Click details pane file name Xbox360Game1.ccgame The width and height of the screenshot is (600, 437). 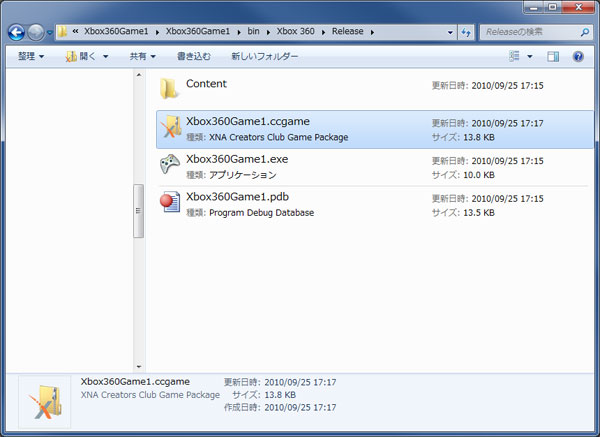click(x=135, y=382)
